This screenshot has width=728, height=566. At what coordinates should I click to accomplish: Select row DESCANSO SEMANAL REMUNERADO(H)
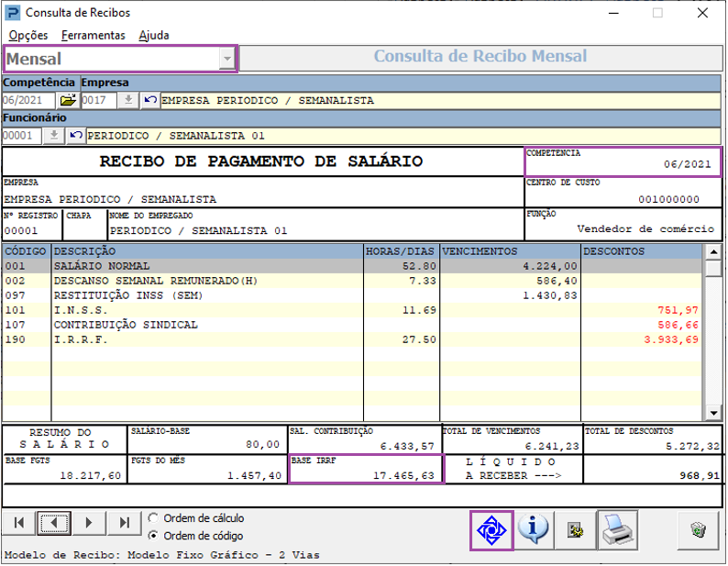click(x=353, y=281)
